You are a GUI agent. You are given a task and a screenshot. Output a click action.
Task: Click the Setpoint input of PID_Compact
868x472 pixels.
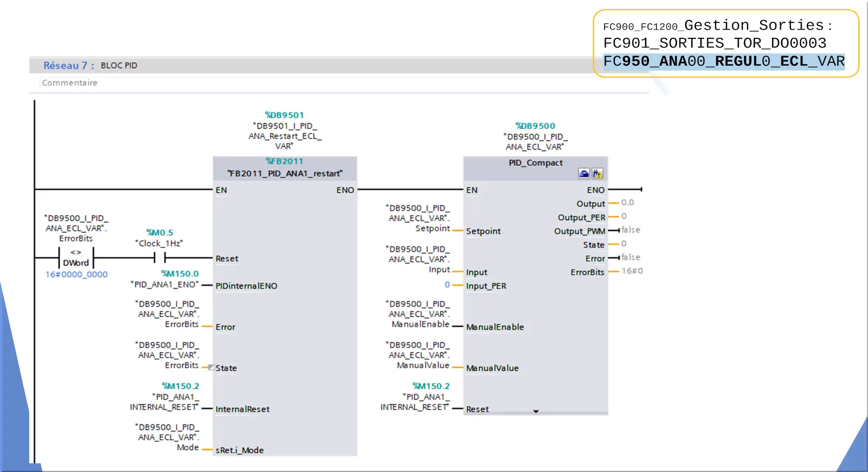[483, 231]
